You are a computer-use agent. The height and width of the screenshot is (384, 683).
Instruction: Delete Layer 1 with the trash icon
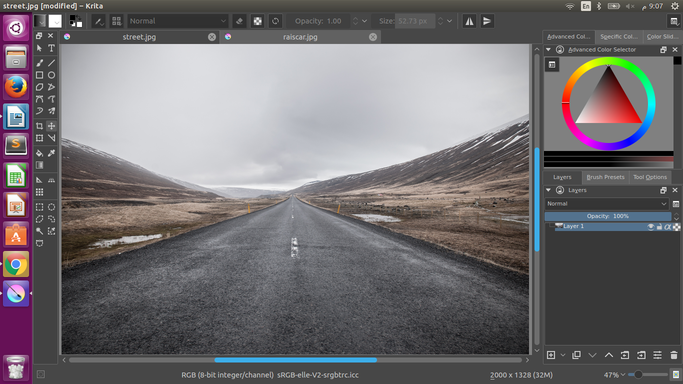coord(674,355)
